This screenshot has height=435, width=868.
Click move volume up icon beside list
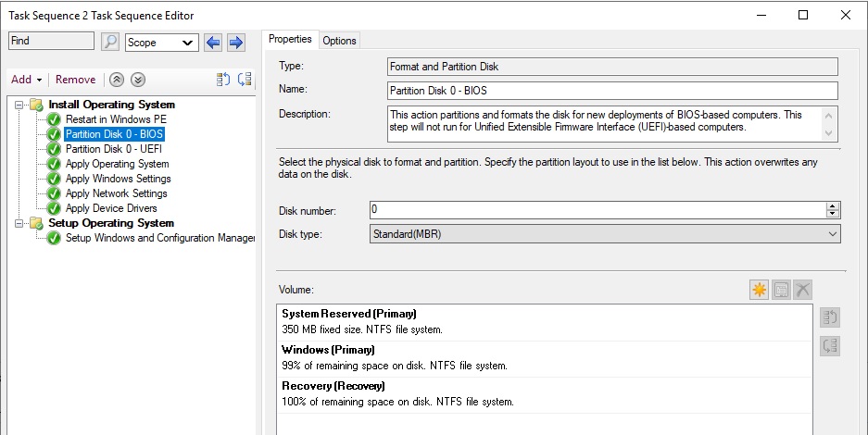tap(830, 317)
